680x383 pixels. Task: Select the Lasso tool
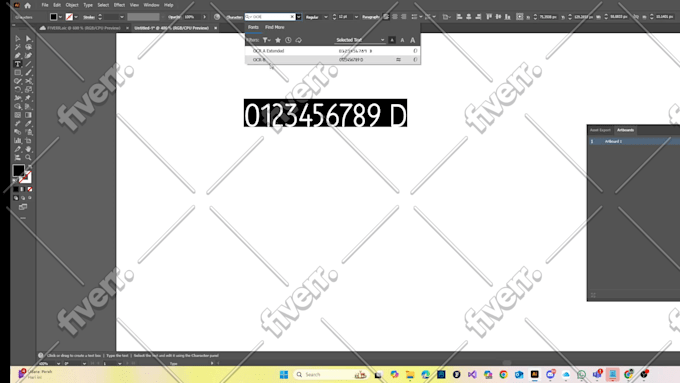[29, 47]
